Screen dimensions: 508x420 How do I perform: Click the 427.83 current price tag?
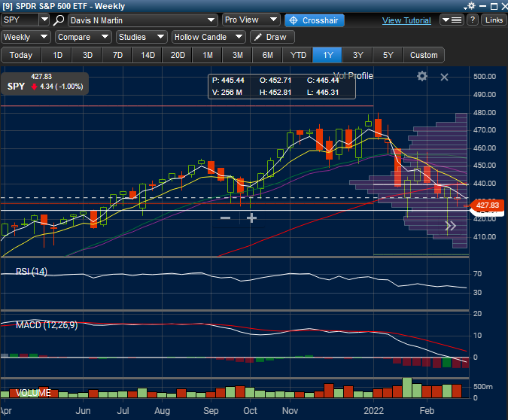pos(487,205)
